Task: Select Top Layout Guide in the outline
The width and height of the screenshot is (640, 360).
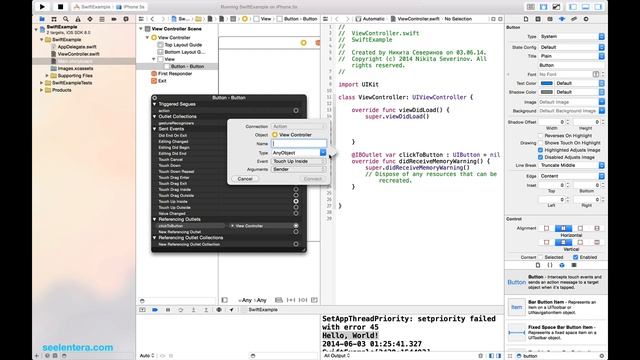Action: point(183,45)
